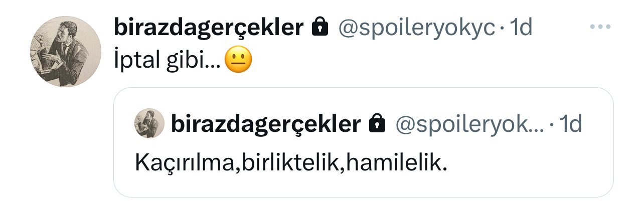Click the main tweet's 1d timestamp

click(520, 28)
